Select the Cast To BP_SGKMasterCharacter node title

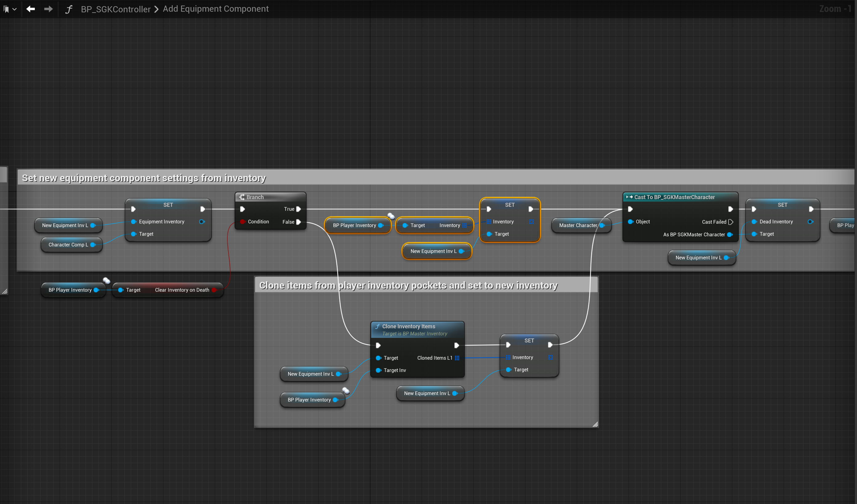[x=674, y=197]
